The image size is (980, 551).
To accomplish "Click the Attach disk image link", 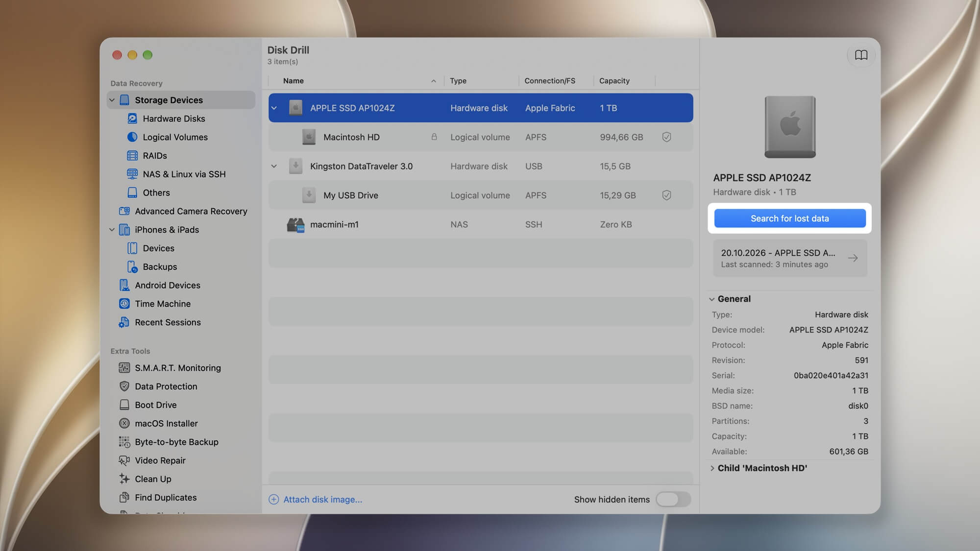I will coord(322,500).
